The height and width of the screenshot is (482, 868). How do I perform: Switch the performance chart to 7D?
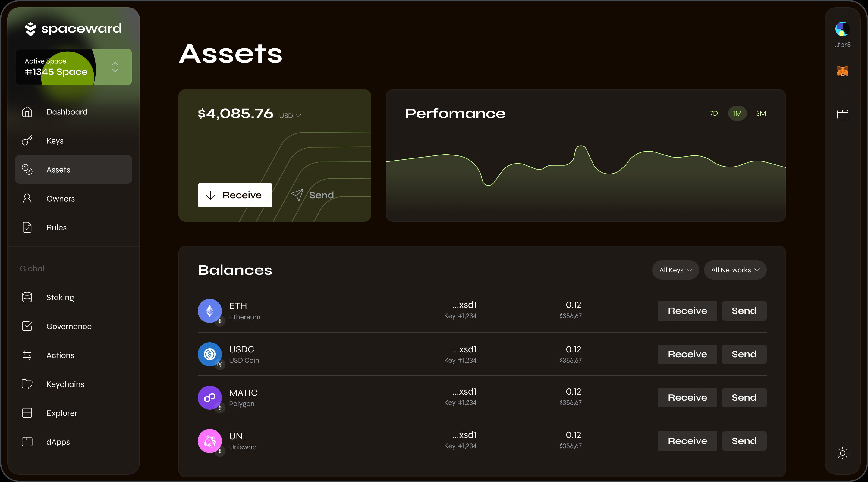713,113
